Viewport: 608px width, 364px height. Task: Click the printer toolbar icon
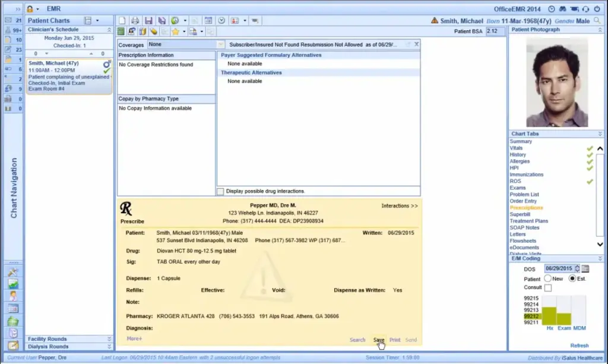[x=135, y=21]
